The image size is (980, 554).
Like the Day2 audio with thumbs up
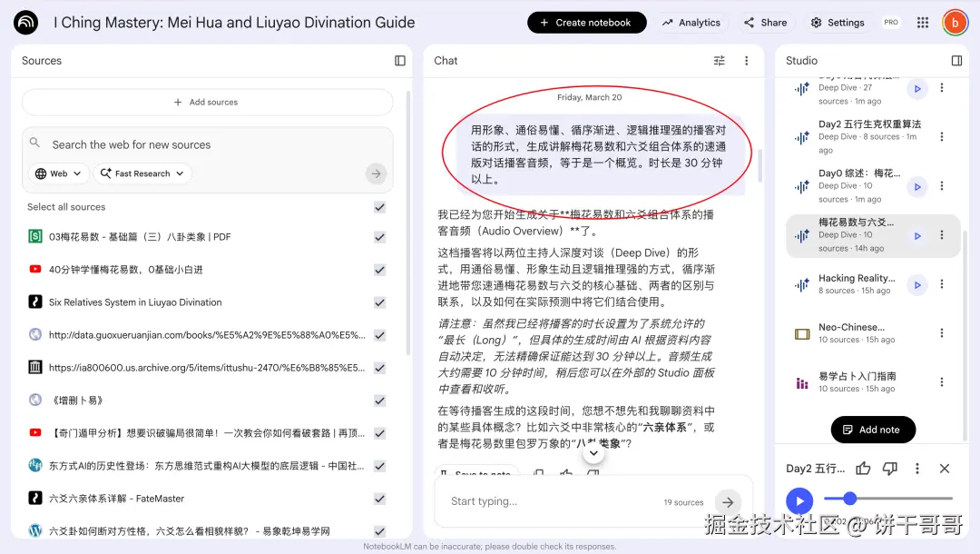click(x=863, y=469)
